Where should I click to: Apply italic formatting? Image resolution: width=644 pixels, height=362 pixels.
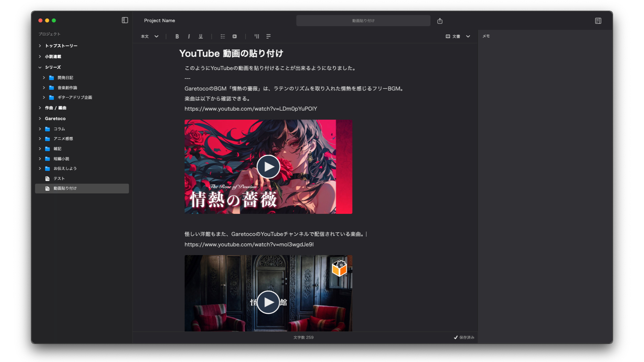(x=189, y=36)
